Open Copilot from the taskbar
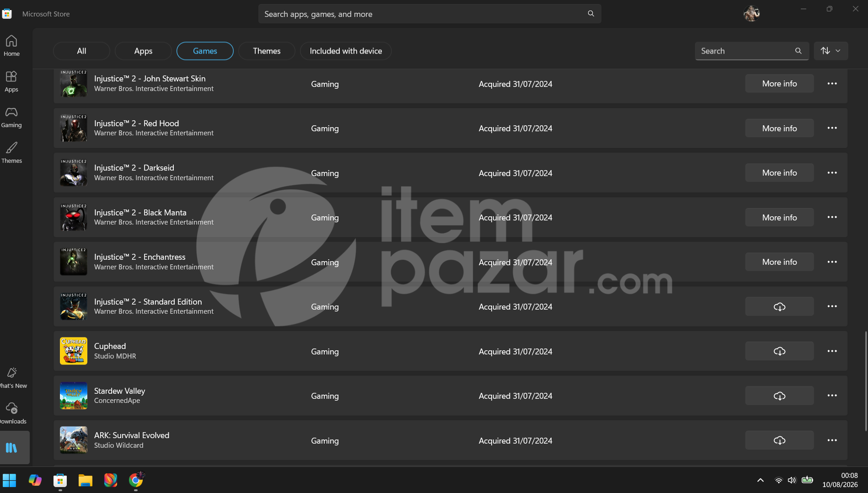The height and width of the screenshot is (493, 868). click(x=35, y=480)
